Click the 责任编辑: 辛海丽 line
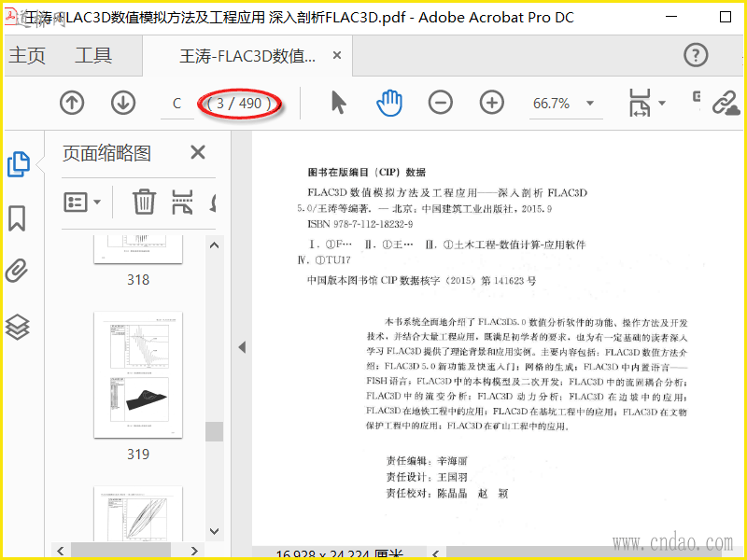This screenshot has width=747, height=560. coord(427,460)
